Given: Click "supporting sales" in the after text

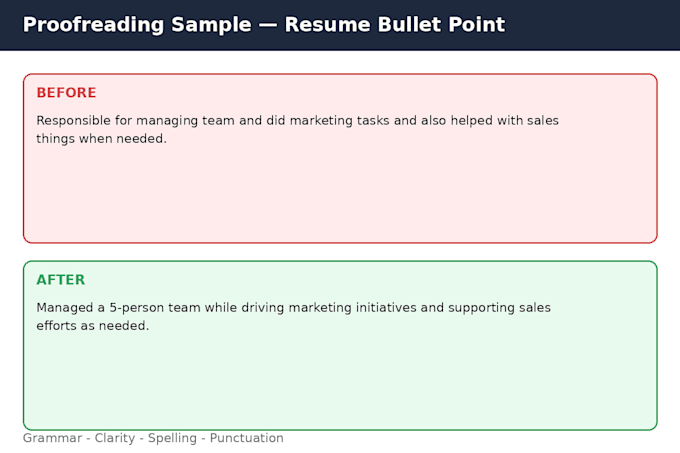Looking at the screenshot, I should point(499,308).
